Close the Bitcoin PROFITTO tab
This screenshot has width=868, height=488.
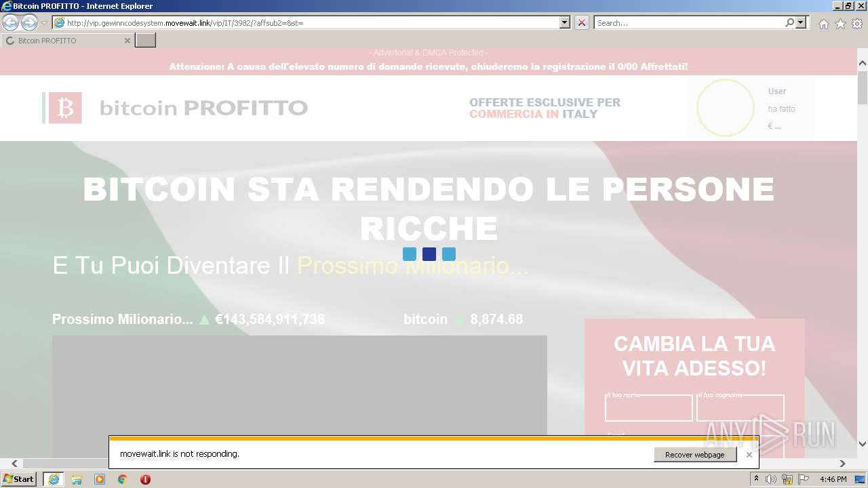[x=127, y=41]
